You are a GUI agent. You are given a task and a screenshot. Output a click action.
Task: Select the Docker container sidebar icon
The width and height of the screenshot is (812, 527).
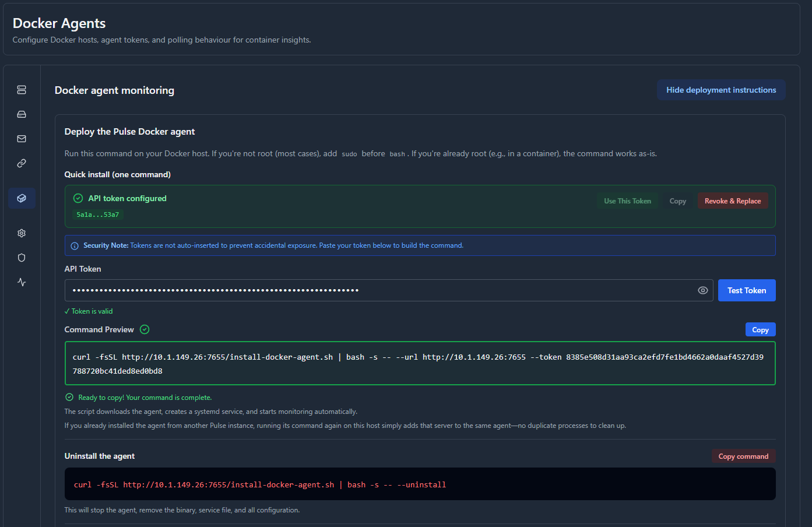22,198
